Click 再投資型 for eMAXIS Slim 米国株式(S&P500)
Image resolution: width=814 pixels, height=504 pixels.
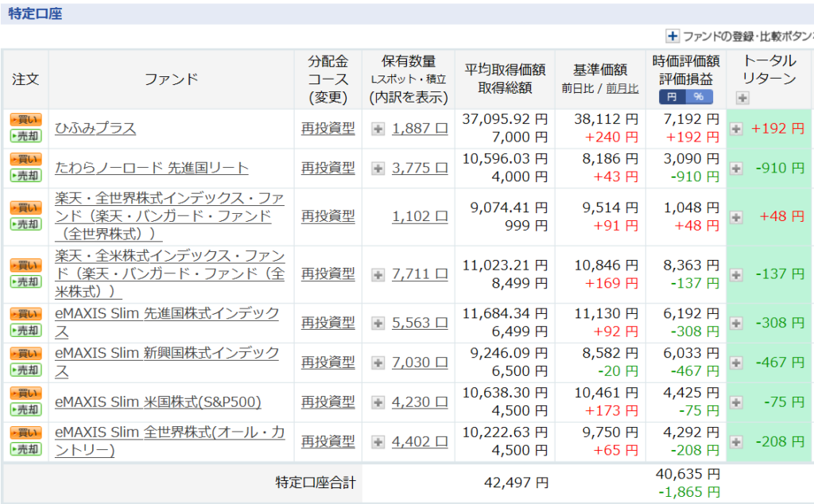coord(328,401)
